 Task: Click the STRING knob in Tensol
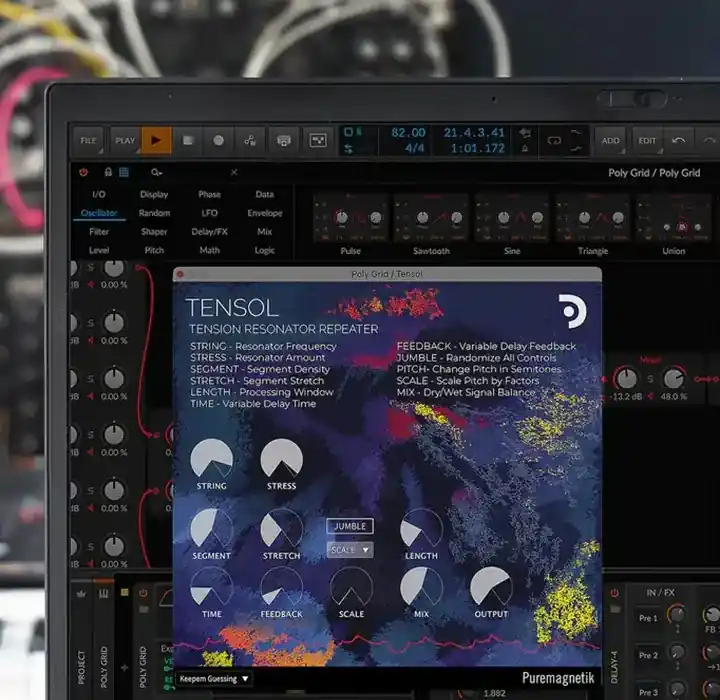(212, 459)
